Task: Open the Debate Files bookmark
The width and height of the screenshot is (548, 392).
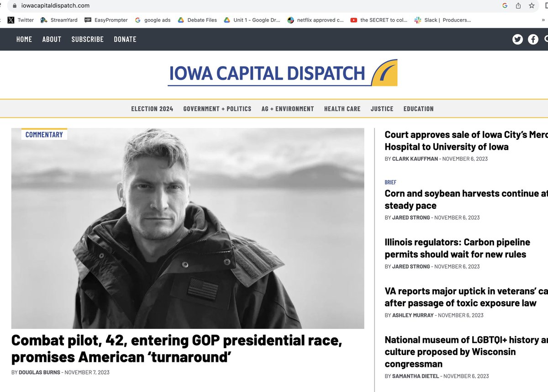Action: (x=197, y=20)
